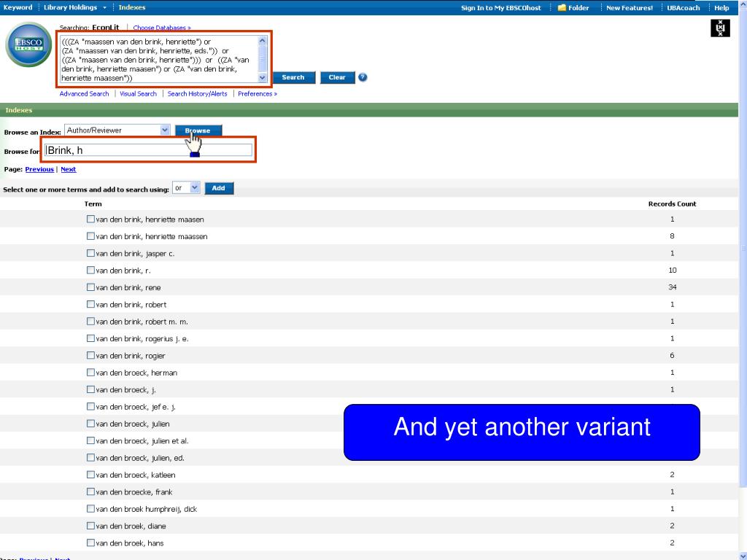Viewport: 747px width, 560px height.
Task: Check the box for van den brink, r.
Action: [x=90, y=270]
